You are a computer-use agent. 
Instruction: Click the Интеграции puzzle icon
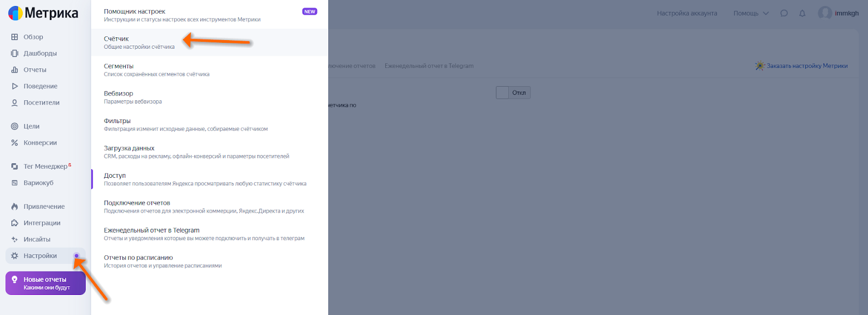[15, 223]
